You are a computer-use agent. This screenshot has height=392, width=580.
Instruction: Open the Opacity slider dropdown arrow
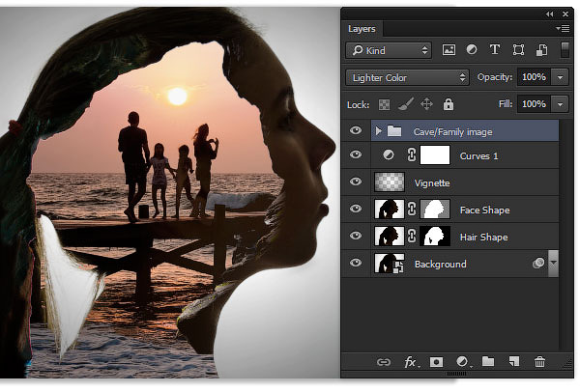(560, 77)
